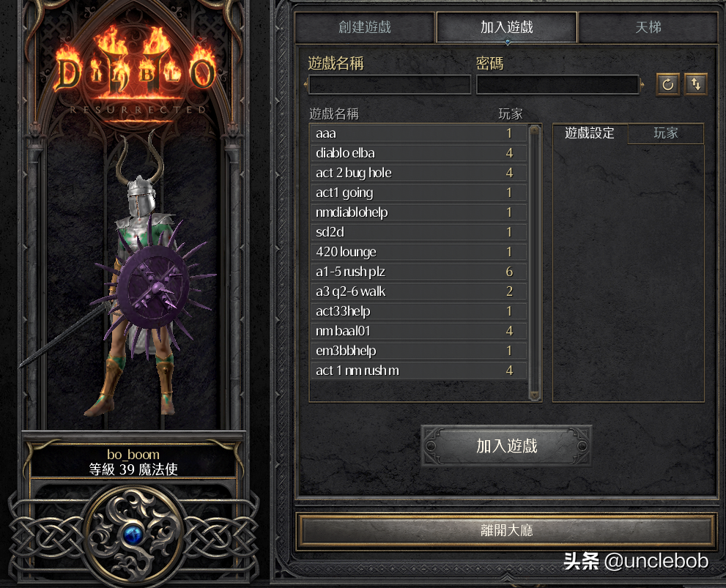
Task: Pick the "act 2 bug hole" game
Action: [x=418, y=173]
